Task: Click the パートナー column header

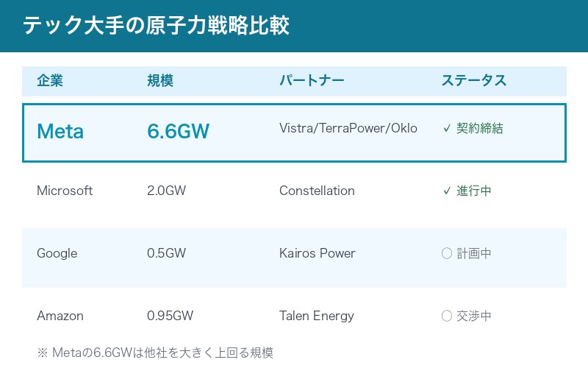Action: [312, 81]
